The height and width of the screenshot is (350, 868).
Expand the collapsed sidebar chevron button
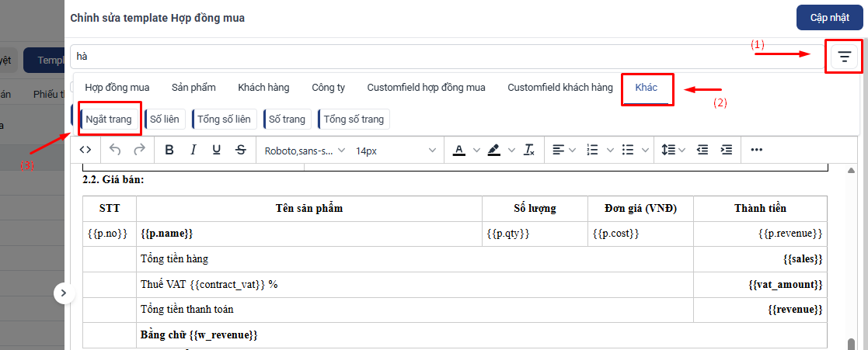(64, 293)
